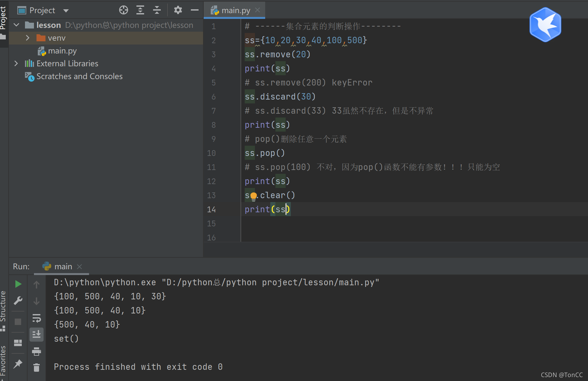588x381 pixels.
Task: Click print(ss) on line 12
Action: tap(267, 181)
